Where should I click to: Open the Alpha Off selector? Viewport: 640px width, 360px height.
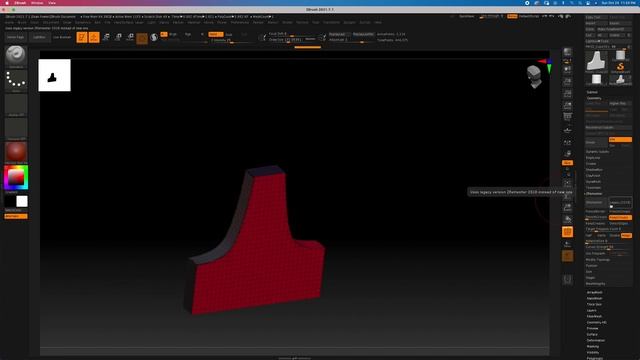coord(16,104)
